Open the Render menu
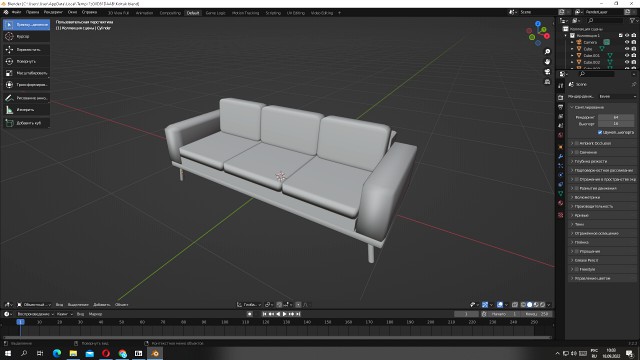The height and width of the screenshot is (360, 640). [53, 12]
